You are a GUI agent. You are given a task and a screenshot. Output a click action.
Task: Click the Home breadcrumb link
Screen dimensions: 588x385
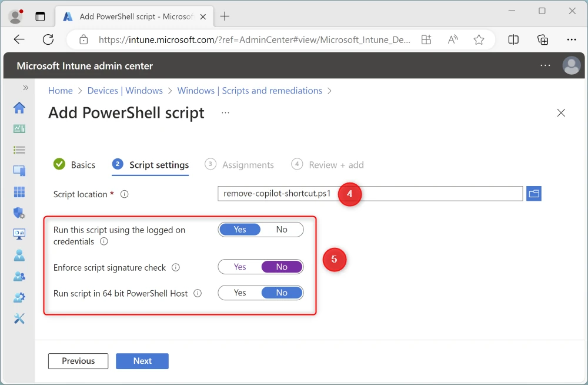pyautogui.click(x=61, y=91)
